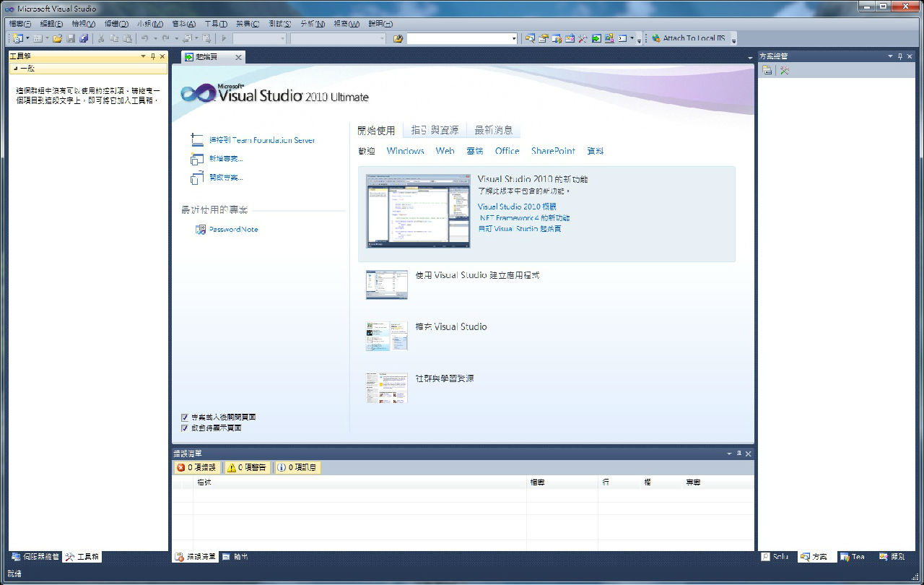
Task: Open the File (F) menu
Action: coord(19,24)
